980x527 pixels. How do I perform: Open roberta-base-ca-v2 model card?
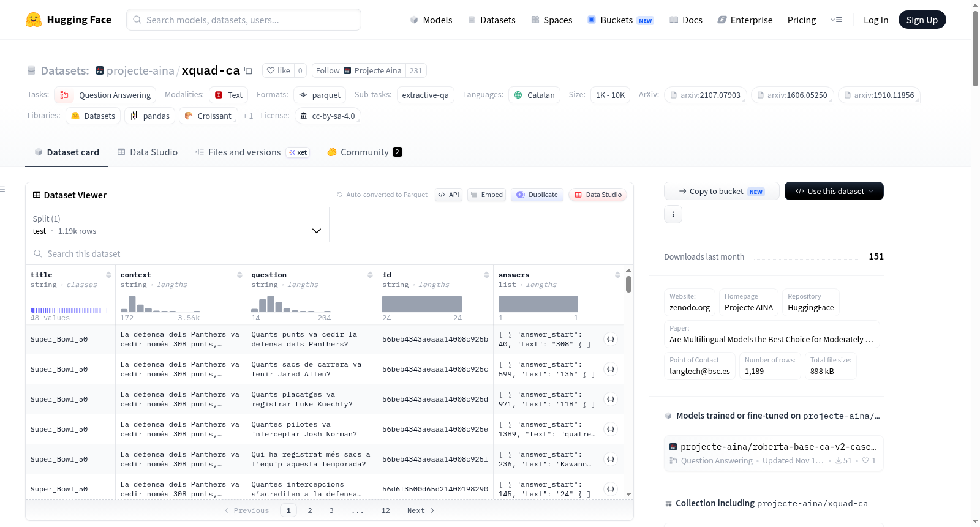click(774, 453)
